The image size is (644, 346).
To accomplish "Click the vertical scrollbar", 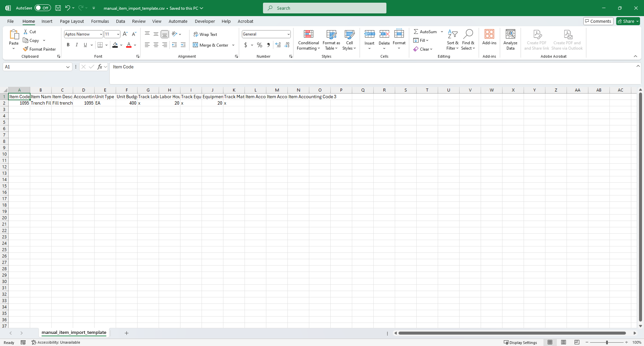I will pos(640,208).
